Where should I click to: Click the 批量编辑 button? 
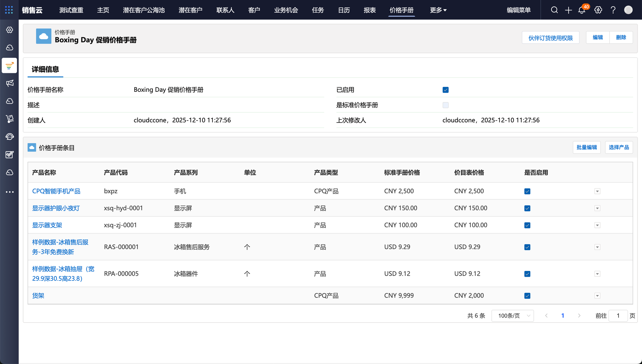(x=586, y=147)
